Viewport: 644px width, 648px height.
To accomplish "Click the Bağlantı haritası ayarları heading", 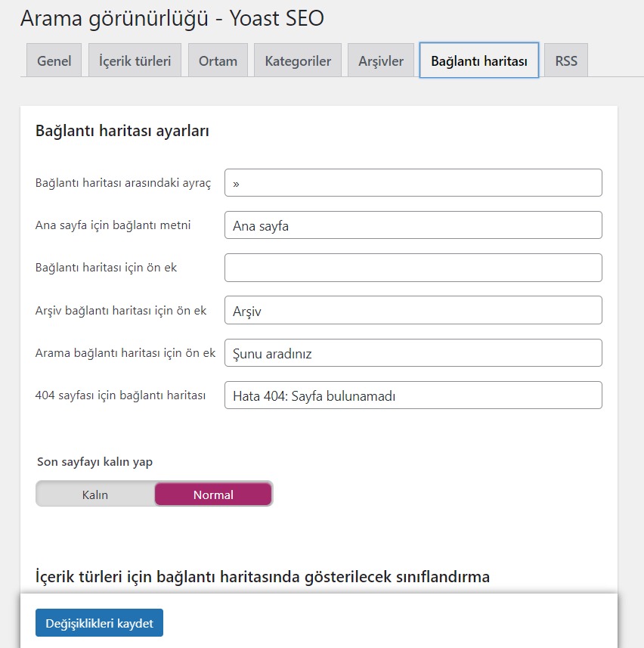I will (122, 131).
